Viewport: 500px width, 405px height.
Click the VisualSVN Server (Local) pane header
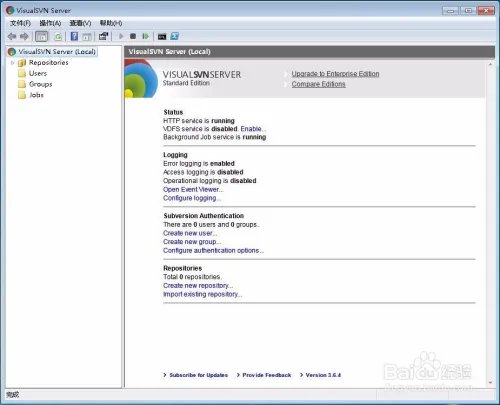point(310,52)
